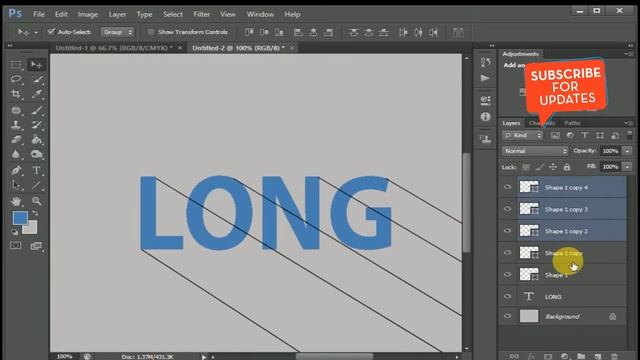
Task: Hide the Shape 1 copy 3 layer
Action: click(x=507, y=209)
